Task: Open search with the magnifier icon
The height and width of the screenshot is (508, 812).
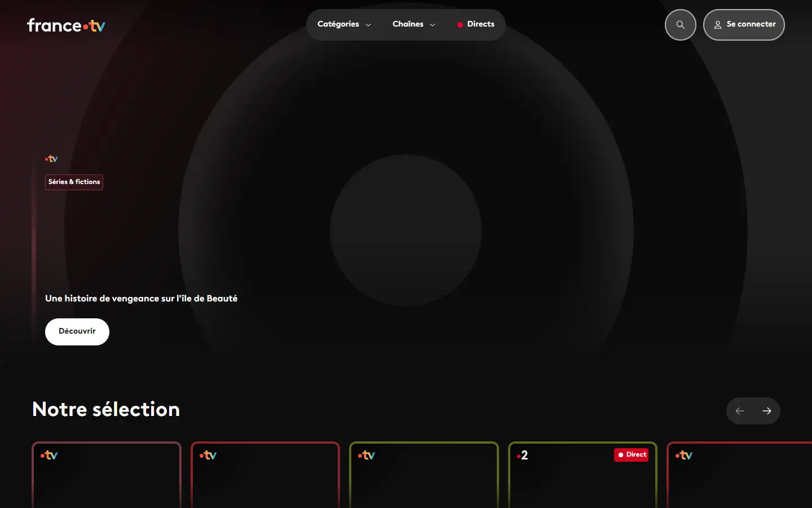Action: (681, 25)
